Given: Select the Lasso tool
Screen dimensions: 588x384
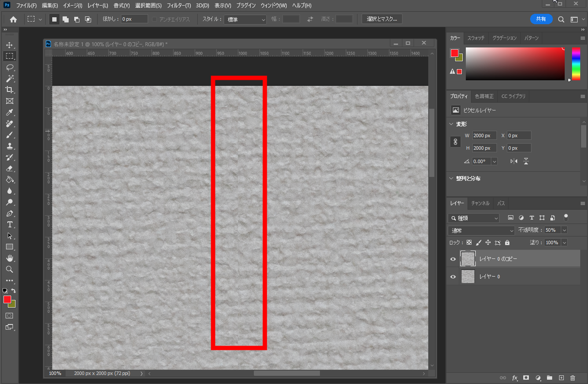Looking at the screenshot, I should tap(9, 67).
